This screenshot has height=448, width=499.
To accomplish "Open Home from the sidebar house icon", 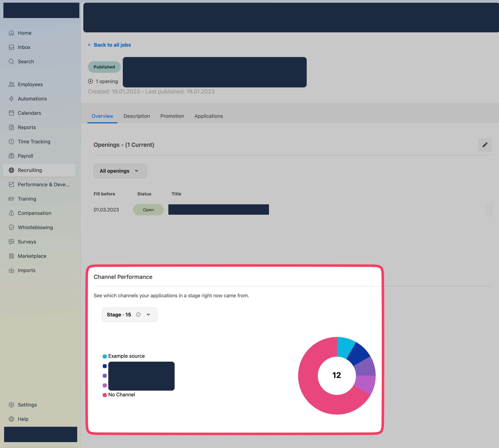I will [x=11, y=33].
